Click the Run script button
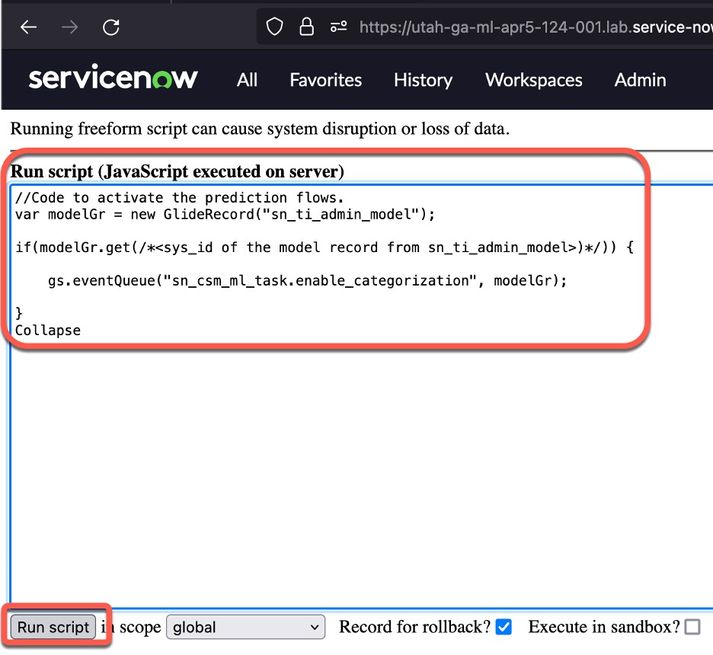Image resolution: width=713 pixels, height=655 pixels. pyautogui.click(x=53, y=627)
